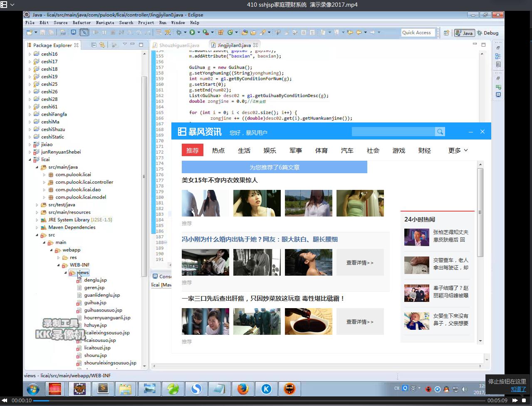
Task: Click the Outline view icon in right trim
Action: 498,56
